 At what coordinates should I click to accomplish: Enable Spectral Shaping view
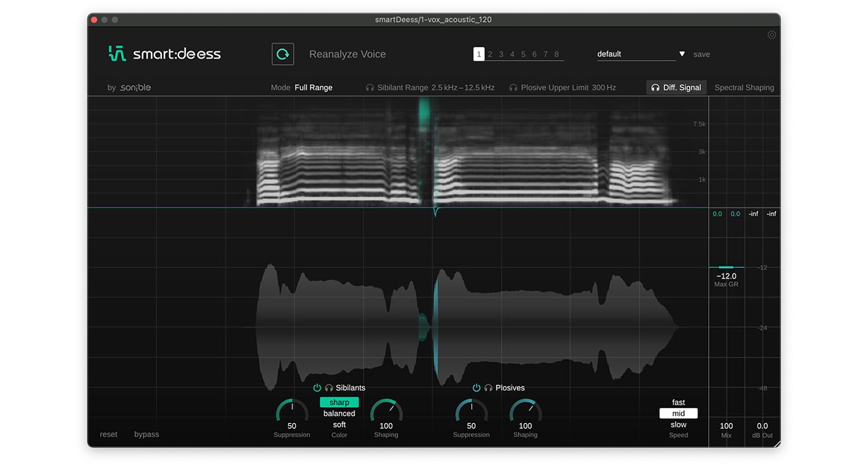[744, 87]
